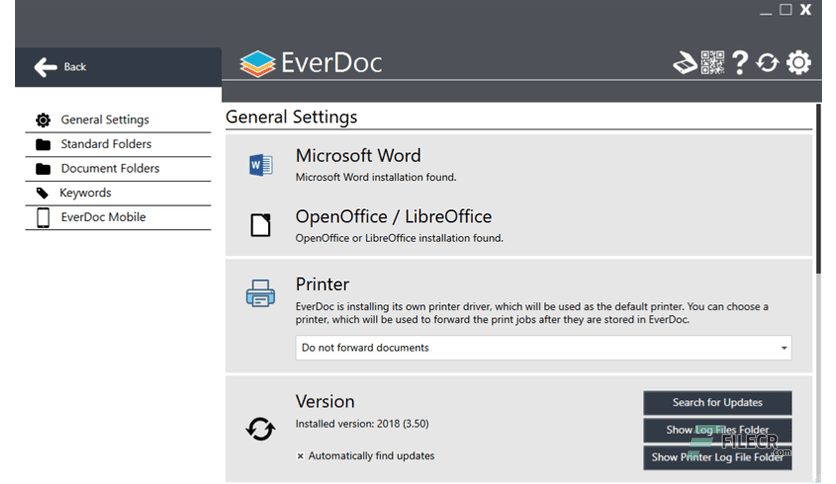Image resolution: width=836 pixels, height=484 pixels.
Task: Open help via question mark icon
Action: 739,63
